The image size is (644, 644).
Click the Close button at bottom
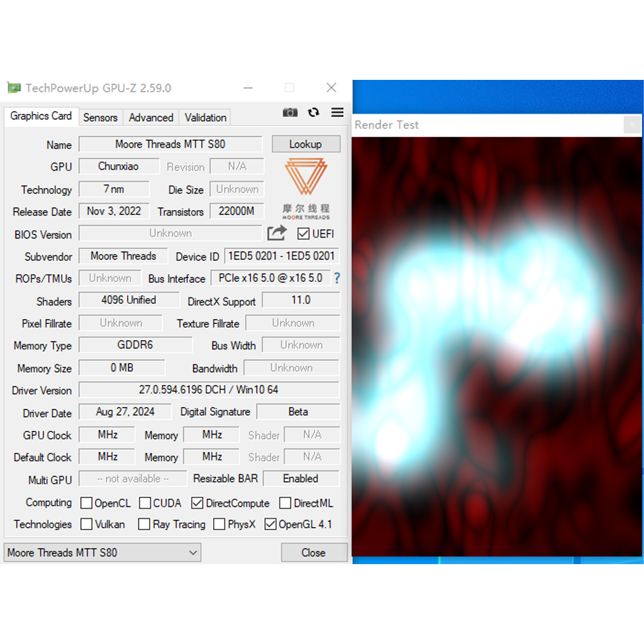coord(314,553)
